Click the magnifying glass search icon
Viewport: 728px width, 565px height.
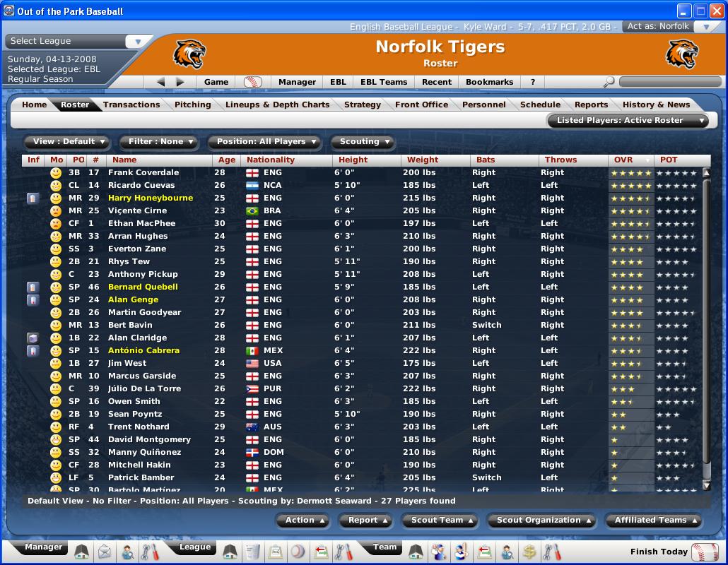pos(609,82)
